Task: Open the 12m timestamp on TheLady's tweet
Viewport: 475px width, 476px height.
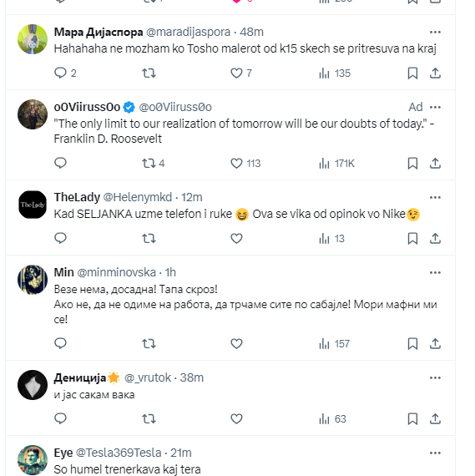Action: click(x=192, y=197)
